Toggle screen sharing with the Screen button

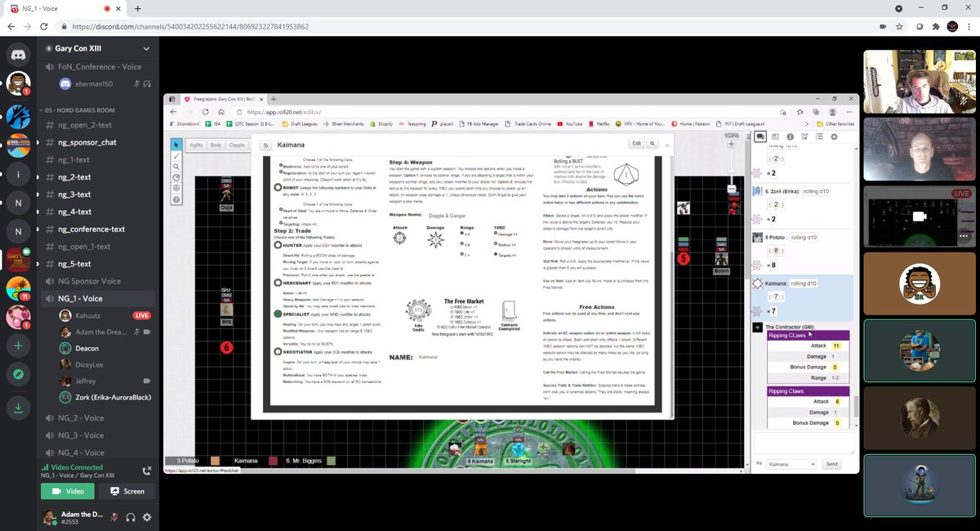[x=128, y=491]
